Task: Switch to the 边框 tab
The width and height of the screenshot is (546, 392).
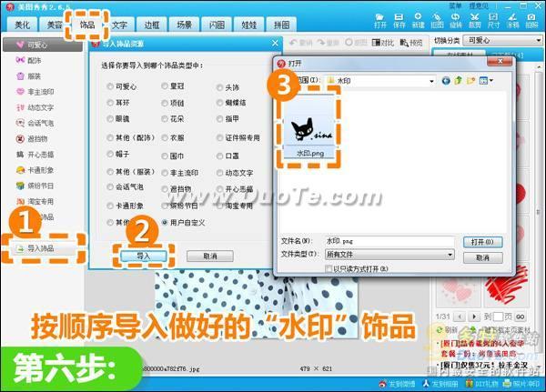Action: [x=152, y=25]
